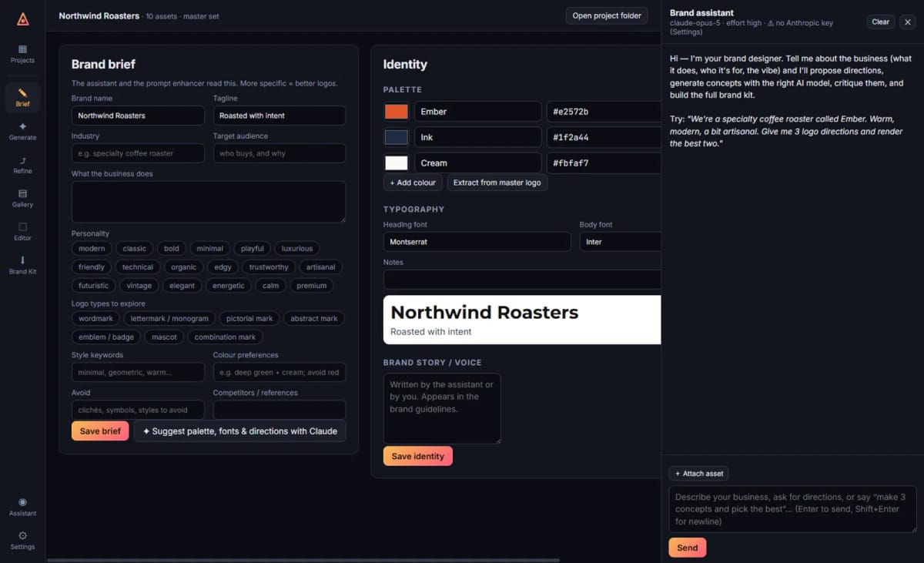Click the horizontal scrollbar at bottom
The height and width of the screenshot is (563, 924).
click(x=303, y=560)
